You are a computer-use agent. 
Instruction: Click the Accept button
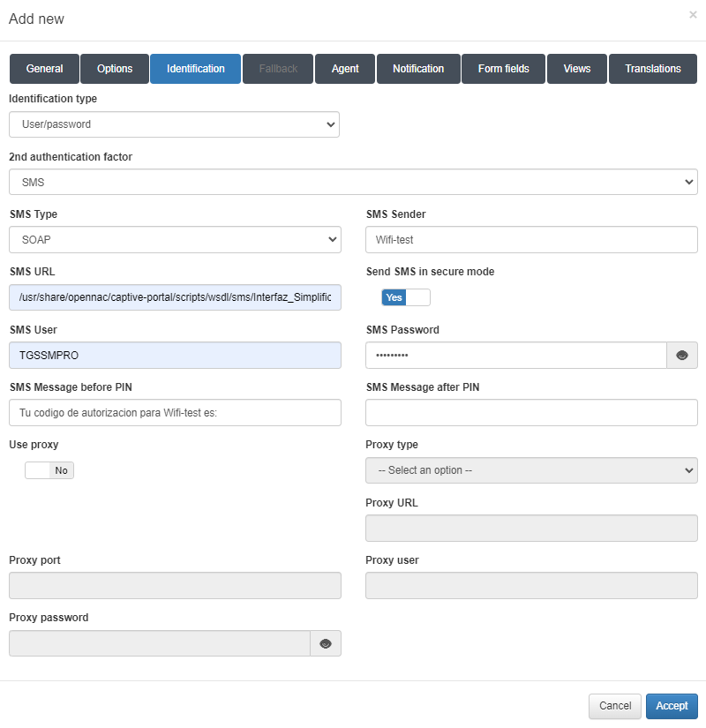click(672, 706)
